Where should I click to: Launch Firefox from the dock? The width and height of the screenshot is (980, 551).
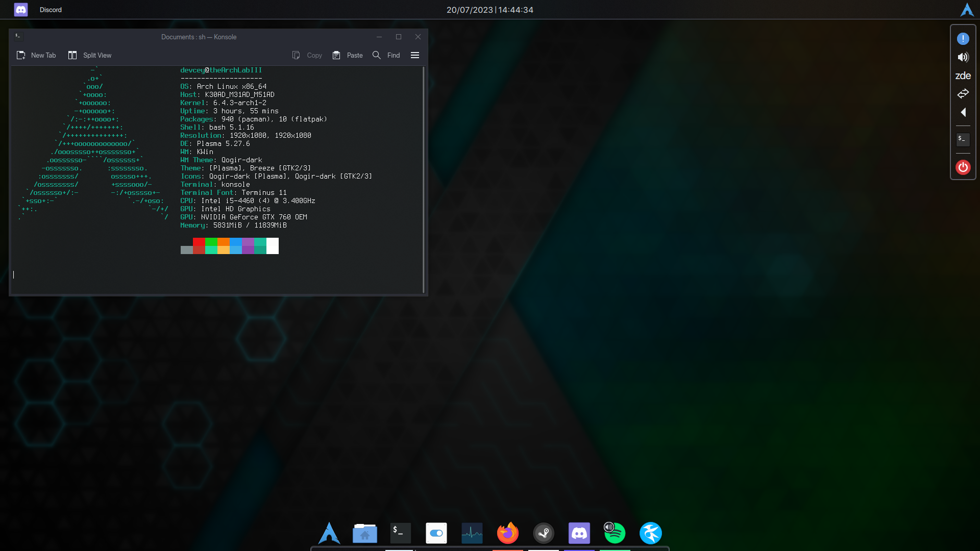click(x=508, y=533)
